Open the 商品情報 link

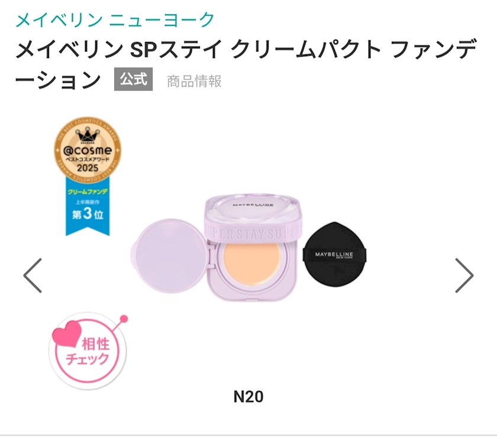click(194, 81)
